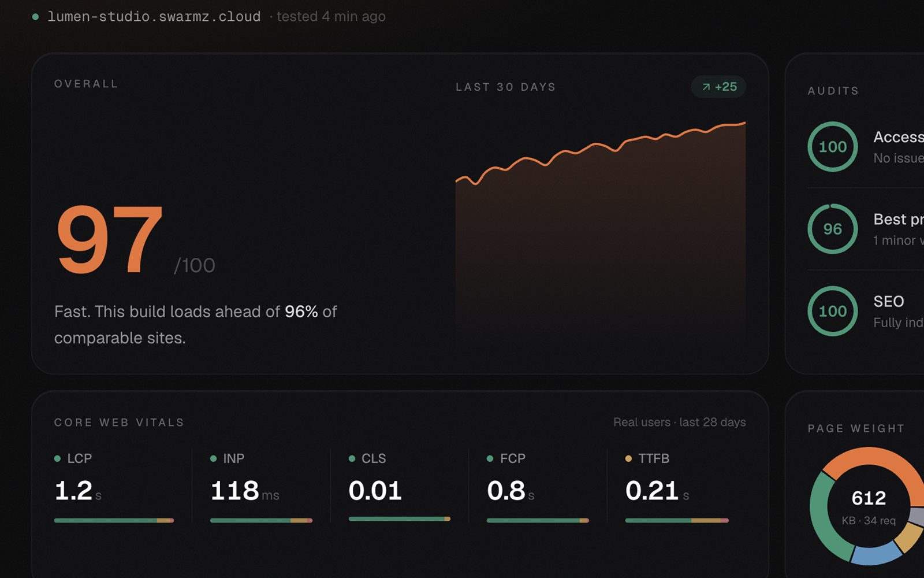Open the lumen-studio.swarmz.cloud site link

(154, 17)
